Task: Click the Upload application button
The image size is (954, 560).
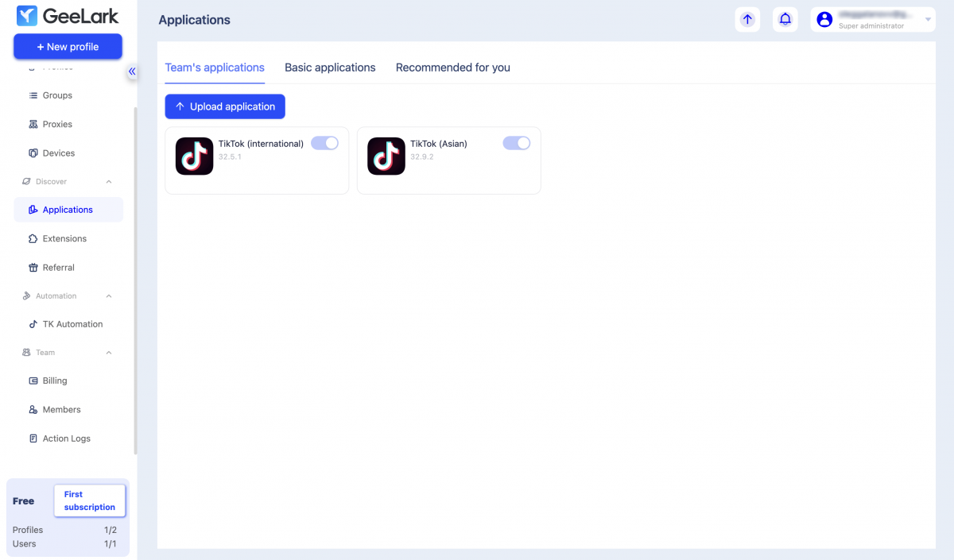Action: coord(225,106)
